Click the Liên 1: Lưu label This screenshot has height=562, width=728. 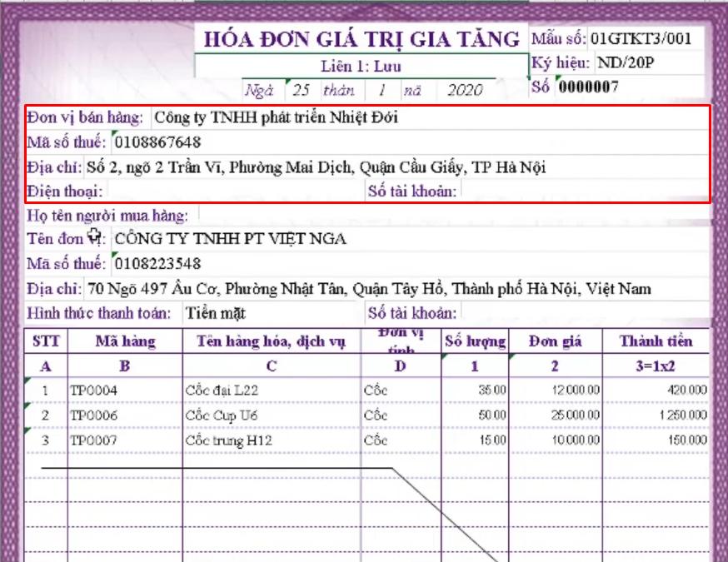click(x=359, y=63)
